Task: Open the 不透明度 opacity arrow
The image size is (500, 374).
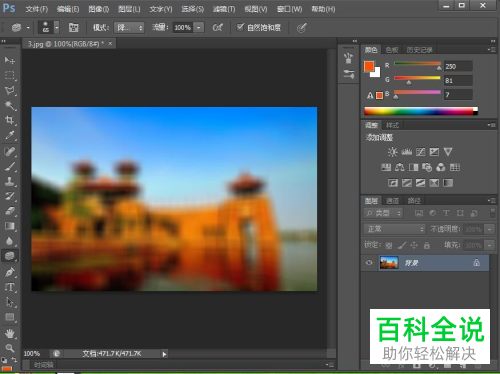Action: tap(489, 229)
